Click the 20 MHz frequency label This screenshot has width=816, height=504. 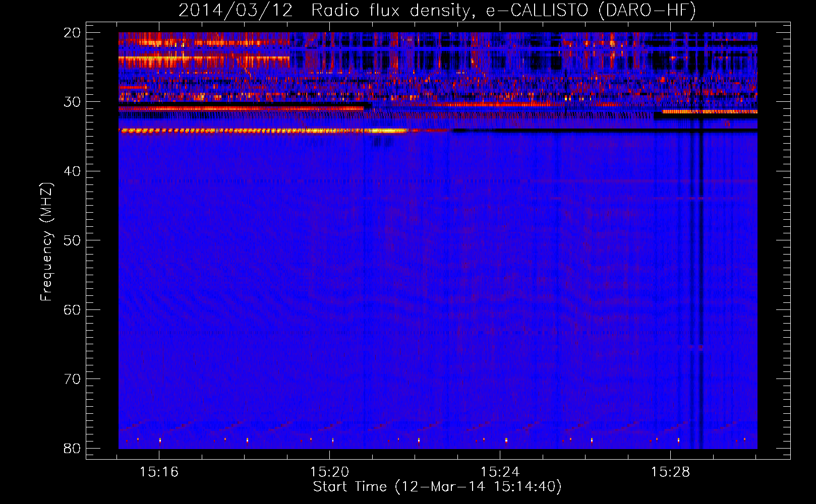(x=72, y=33)
